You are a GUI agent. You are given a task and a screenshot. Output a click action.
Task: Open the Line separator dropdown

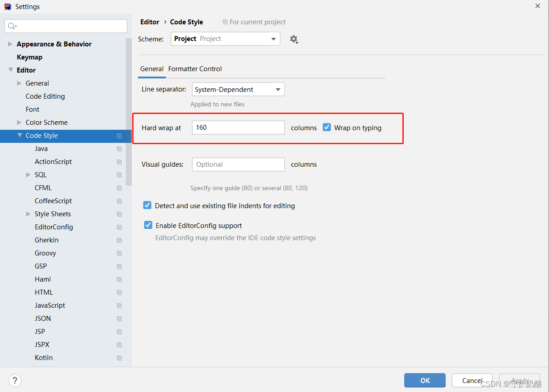[238, 89]
